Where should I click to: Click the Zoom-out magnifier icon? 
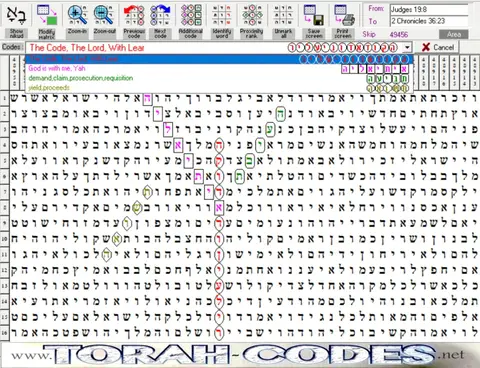click(104, 15)
